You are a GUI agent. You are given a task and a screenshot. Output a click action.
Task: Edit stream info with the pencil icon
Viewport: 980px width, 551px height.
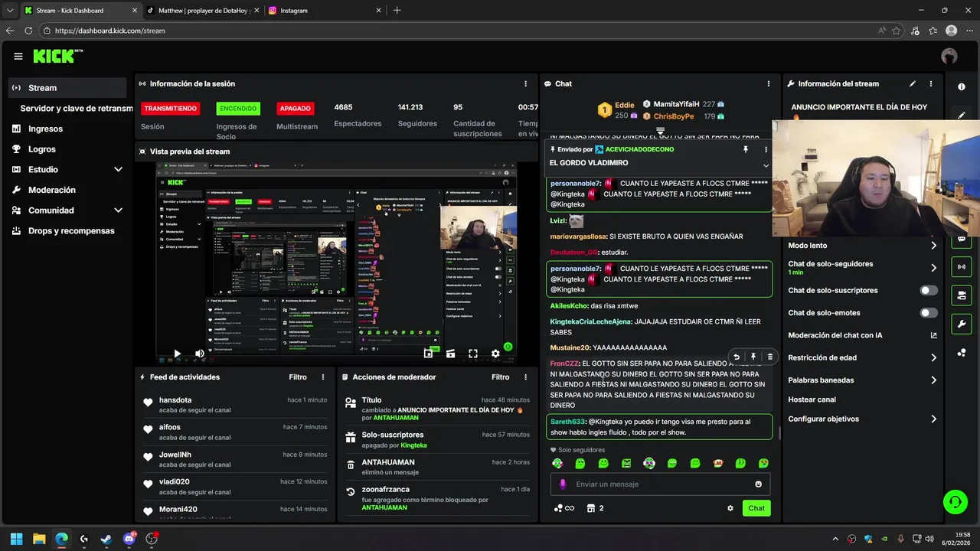click(x=912, y=83)
